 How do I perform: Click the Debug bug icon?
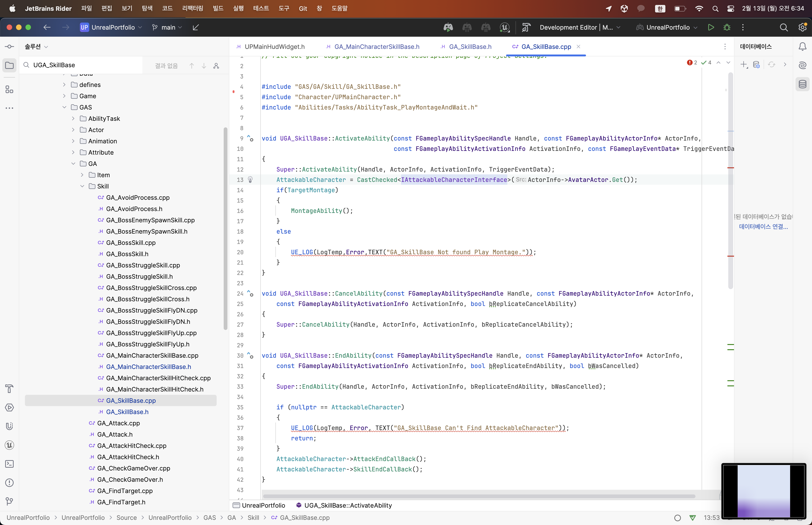click(726, 27)
